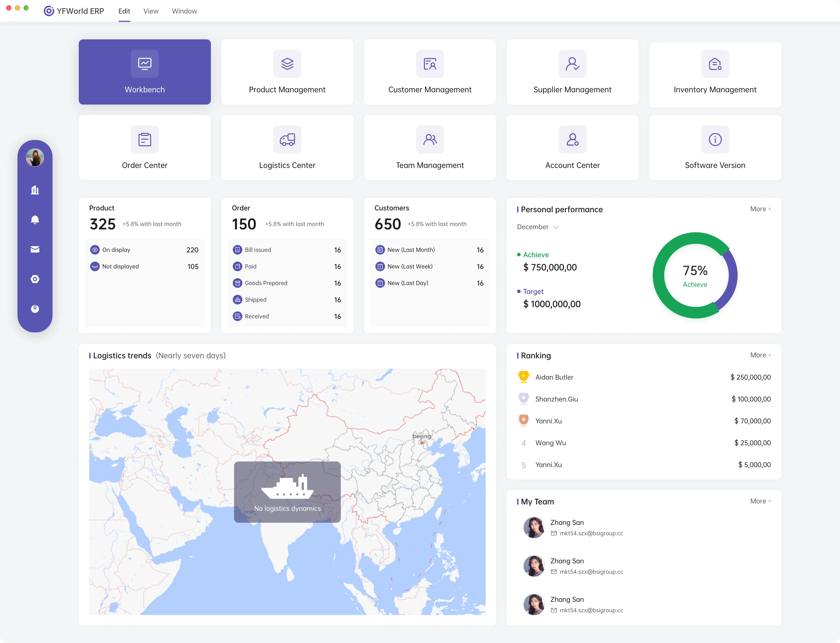
Task: Click the power icon in sidebar
Action: (35, 308)
